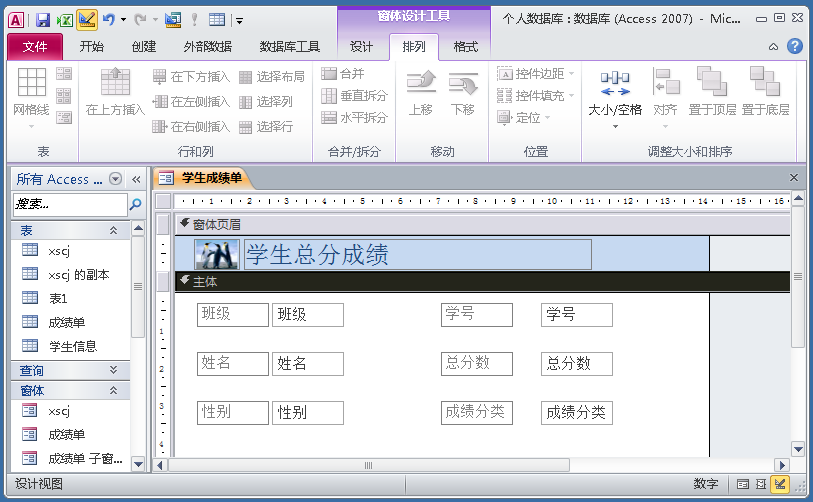Click 在左侧插入 insert left button
The image size is (813, 502).
coord(191,102)
